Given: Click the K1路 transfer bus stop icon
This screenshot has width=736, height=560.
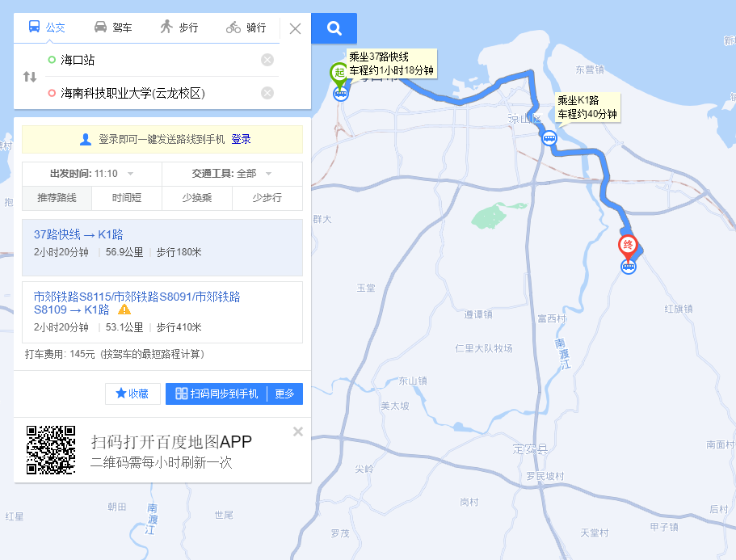Looking at the screenshot, I should (x=549, y=138).
